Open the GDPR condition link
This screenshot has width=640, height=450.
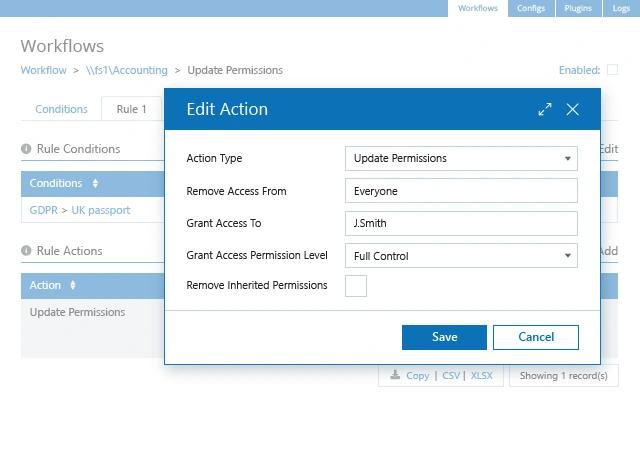coord(44,210)
